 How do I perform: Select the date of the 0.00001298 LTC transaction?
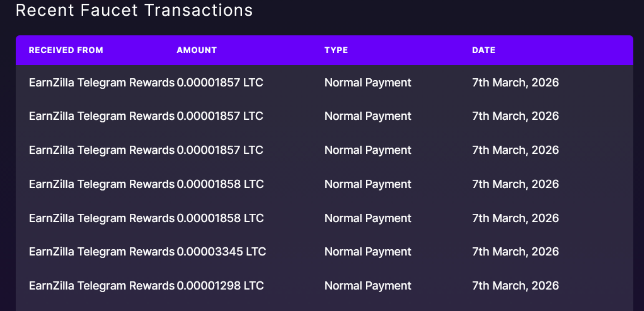pos(515,286)
